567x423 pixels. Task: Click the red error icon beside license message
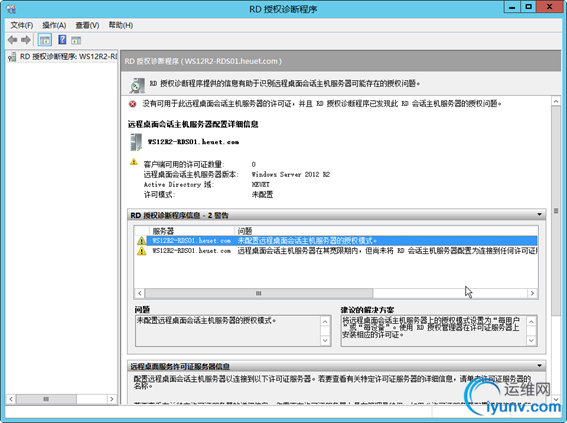pos(133,104)
